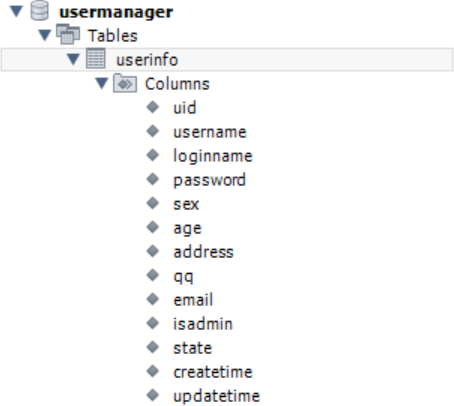The width and height of the screenshot is (454, 406).
Task: Collapse the usermanager schema node
Action: 16,11
